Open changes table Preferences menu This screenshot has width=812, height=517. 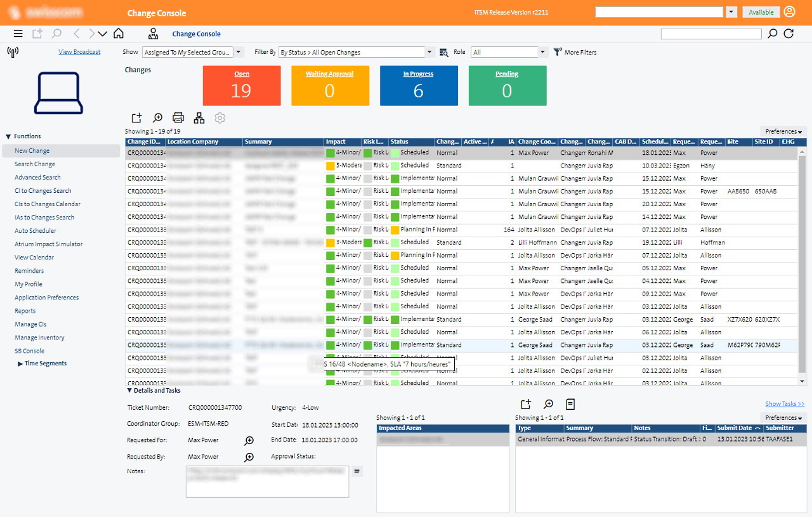point(783,131)
